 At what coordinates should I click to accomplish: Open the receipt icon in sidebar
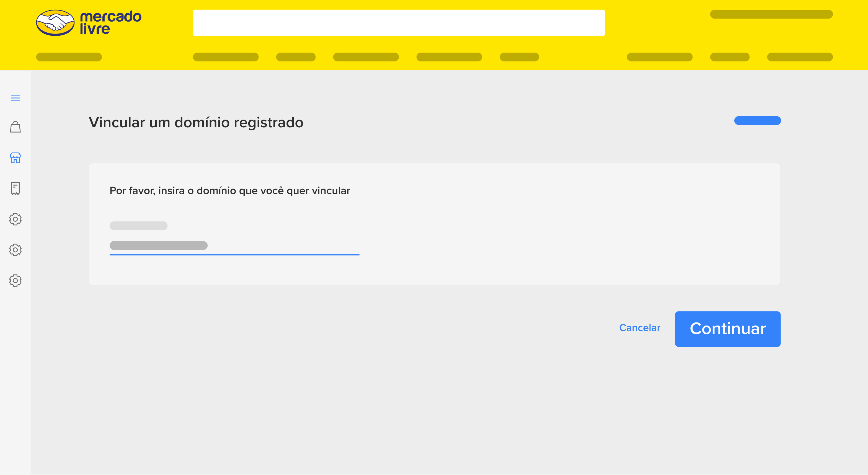pos(15,188)
